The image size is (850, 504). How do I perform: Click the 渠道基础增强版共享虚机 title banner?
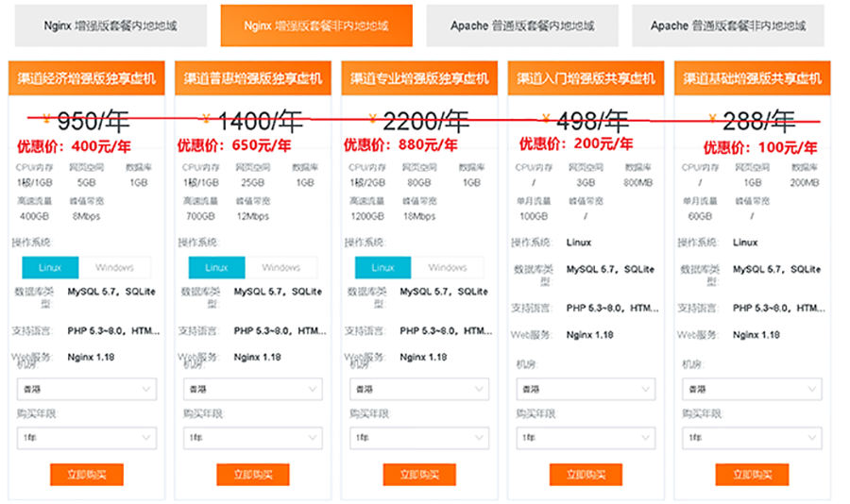pos(752,78)
